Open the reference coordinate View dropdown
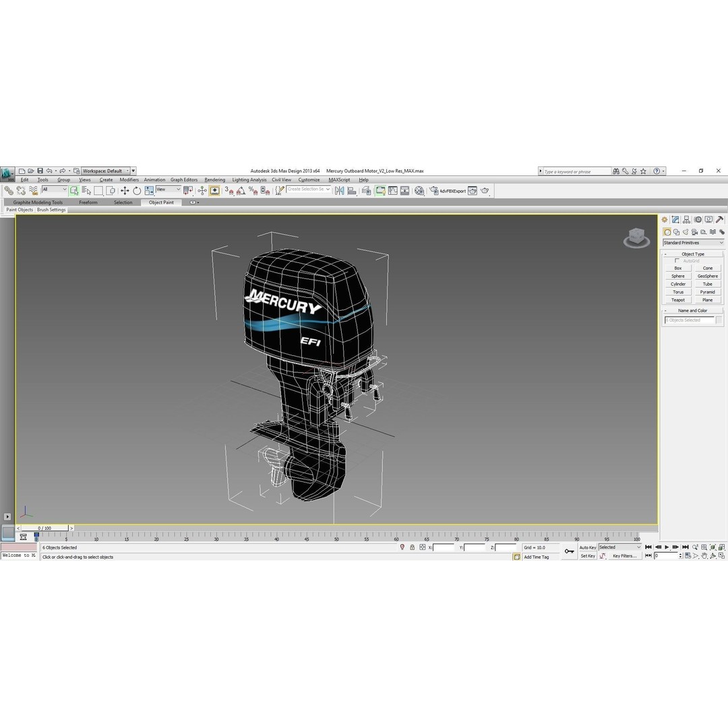 (x=168, y=189)
